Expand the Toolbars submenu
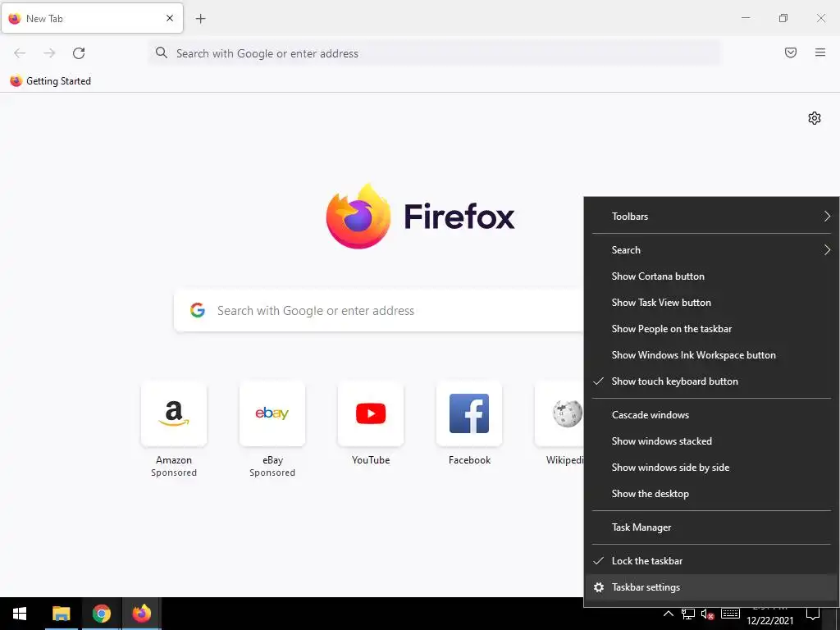Screen dimensions: 840x630 click(x=711, y=217)
